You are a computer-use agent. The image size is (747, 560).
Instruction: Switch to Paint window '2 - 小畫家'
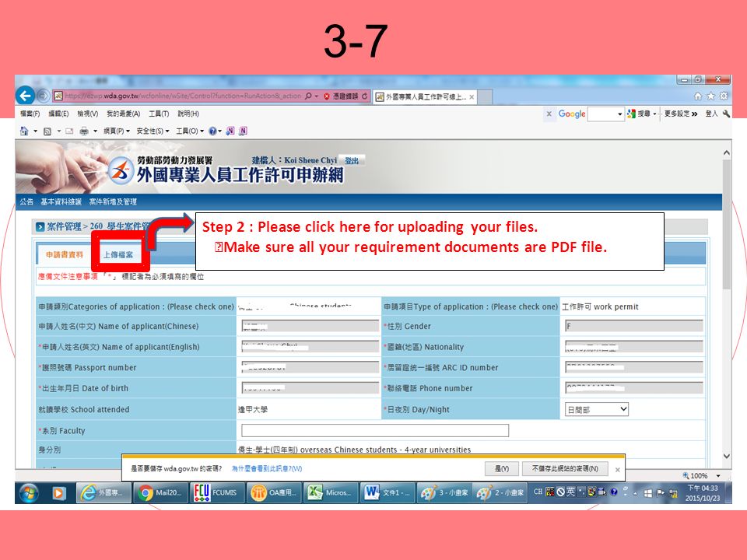pyautogui.click(x=500, y=493)
